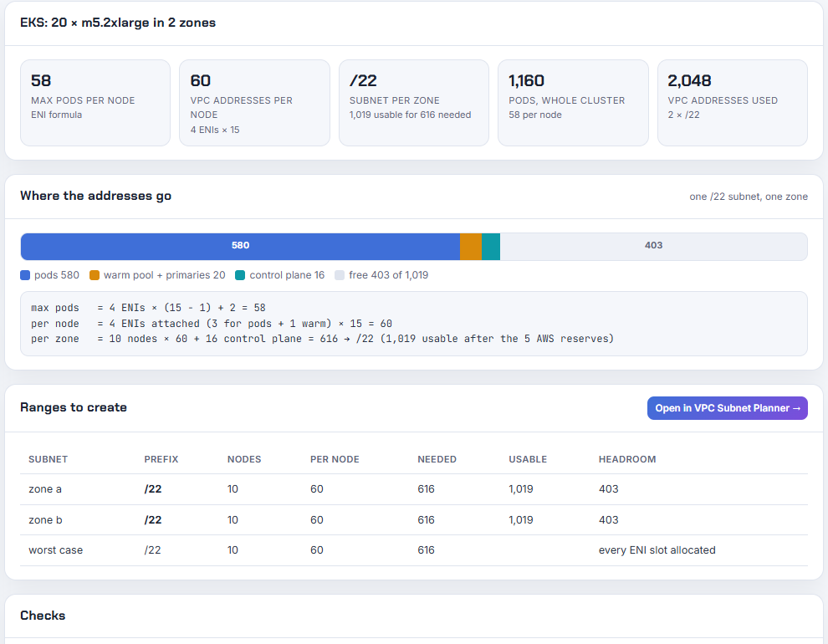This screenshot has height=644, width=828.
Task: Click the PER NODE column header
Action: tap(335, 459)
